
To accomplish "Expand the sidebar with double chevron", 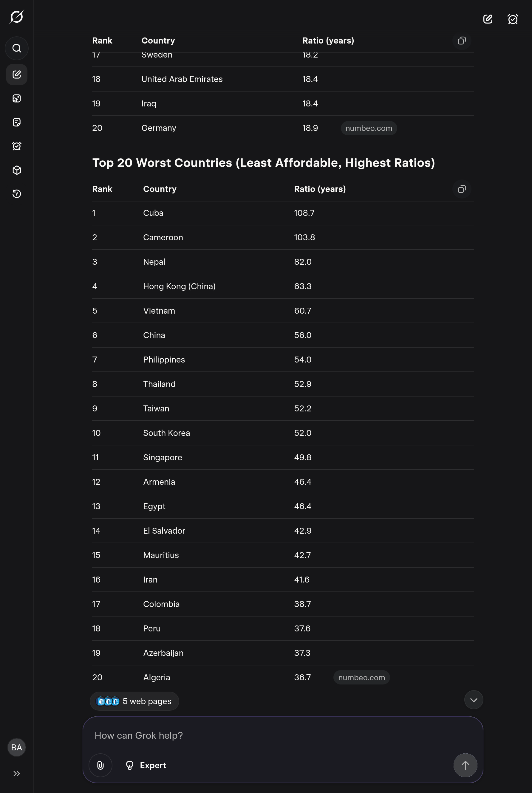I will coord(17,774).
